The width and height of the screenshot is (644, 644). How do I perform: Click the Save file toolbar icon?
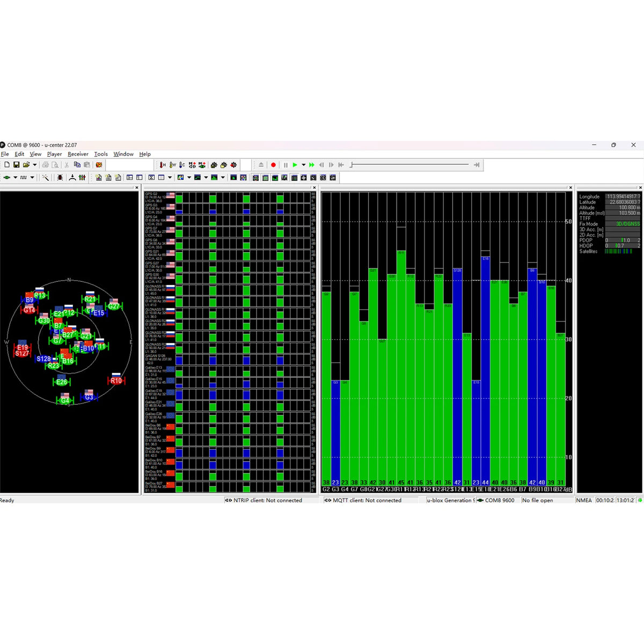click(x=17, y=165)
